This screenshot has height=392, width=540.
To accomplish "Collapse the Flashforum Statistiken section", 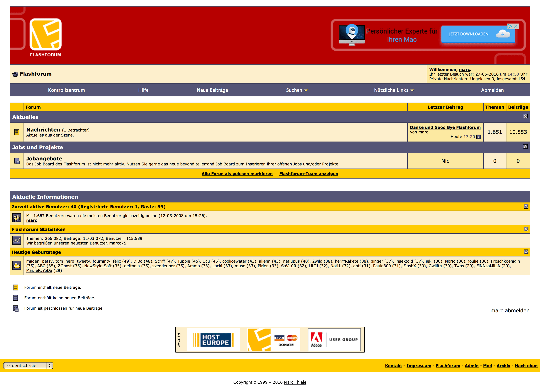I will point(526,229).
